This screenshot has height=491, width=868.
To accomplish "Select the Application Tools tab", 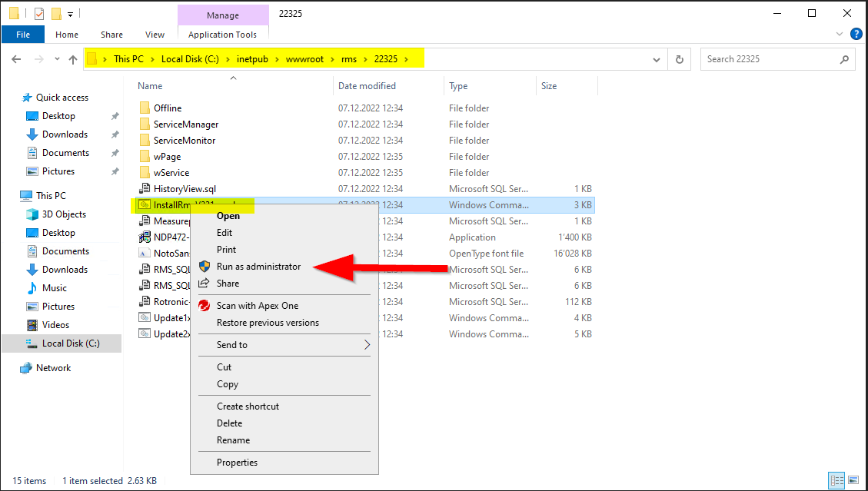I will (222, 35).
